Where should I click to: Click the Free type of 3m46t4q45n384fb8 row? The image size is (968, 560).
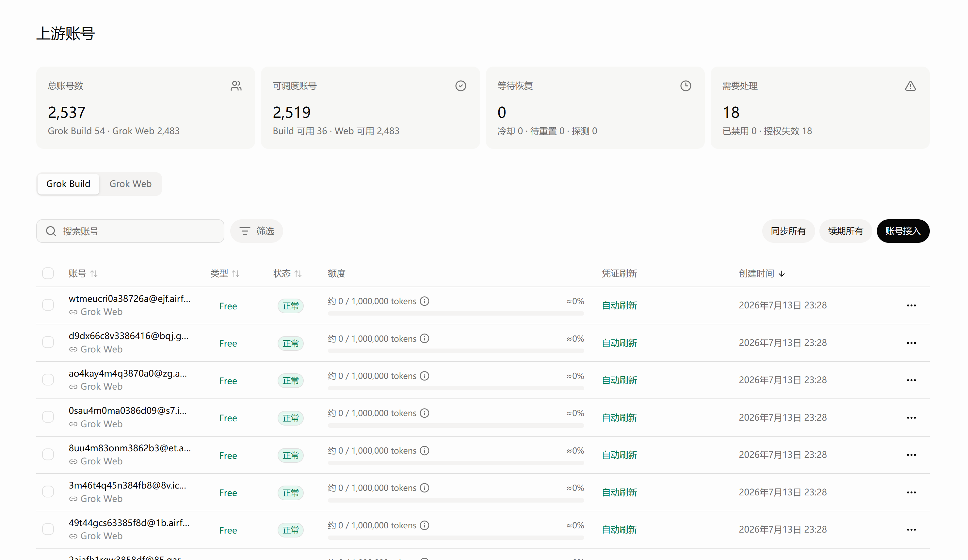point(228,493)
